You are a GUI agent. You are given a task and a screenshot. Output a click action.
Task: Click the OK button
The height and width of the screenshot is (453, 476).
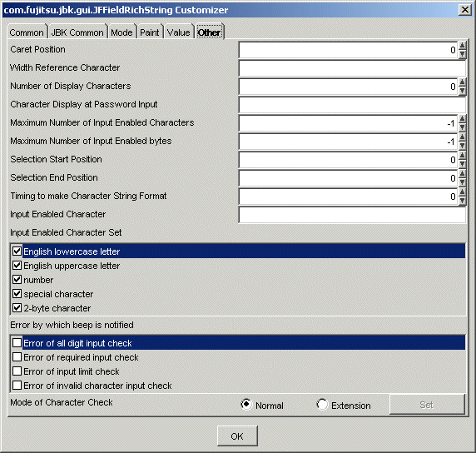237,436
